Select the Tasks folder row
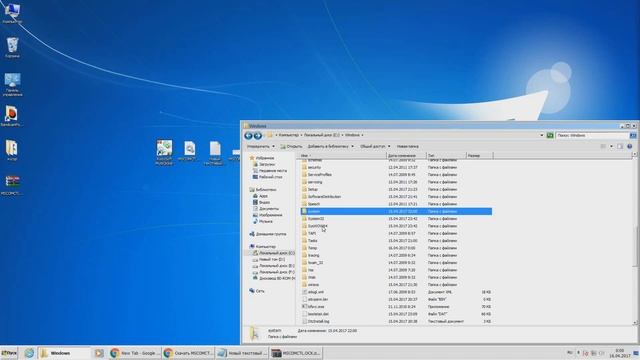640x360 pixels. pyautogui.click(x=396, y=241)
